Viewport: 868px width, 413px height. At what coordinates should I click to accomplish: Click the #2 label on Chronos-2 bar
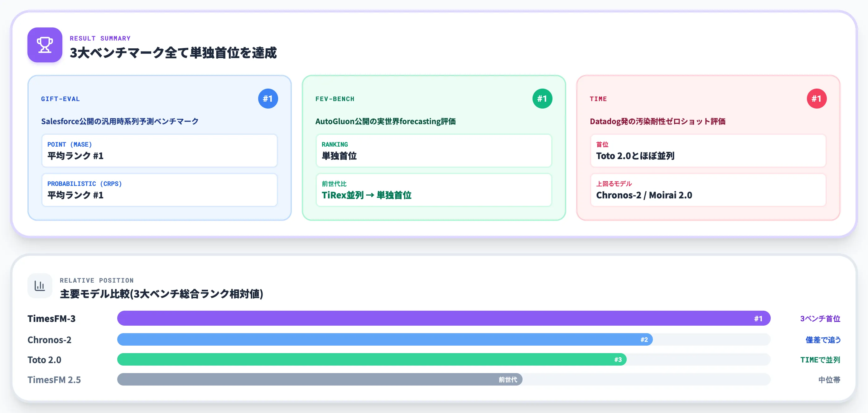tap(644, 339)
